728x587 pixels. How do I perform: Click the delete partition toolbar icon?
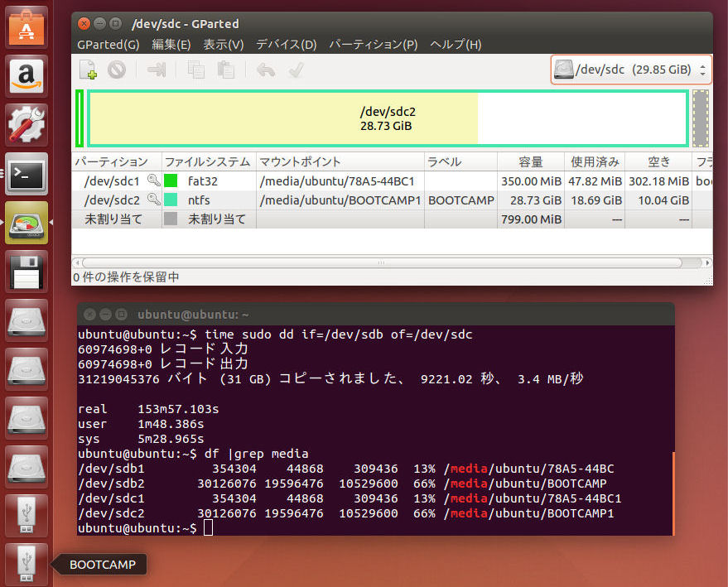pos(117,70)
